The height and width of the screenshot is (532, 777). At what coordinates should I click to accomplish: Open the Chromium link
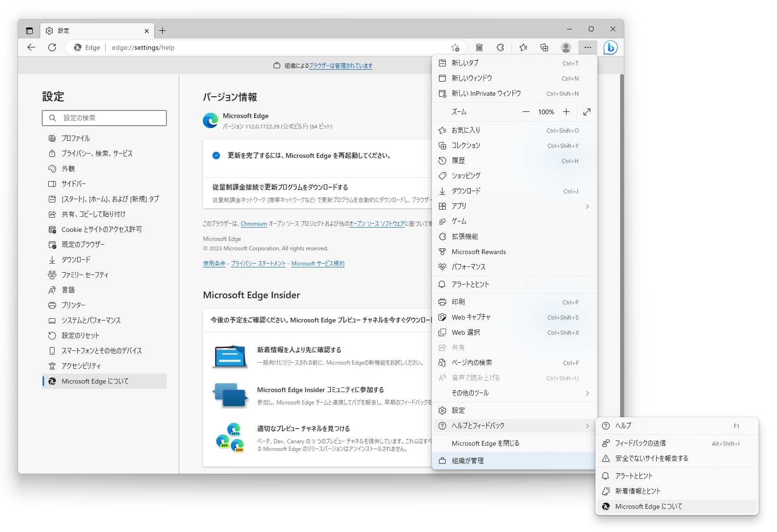pyautogui.click(x=254, y=224)
